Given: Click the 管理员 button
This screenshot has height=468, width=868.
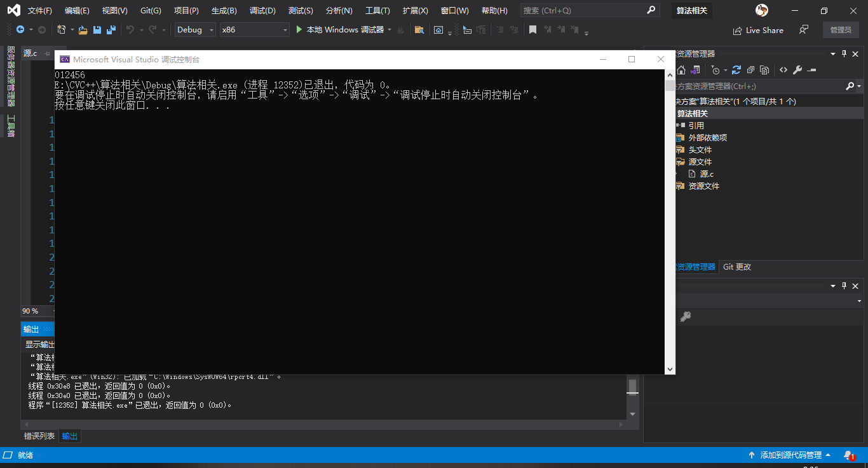Looking at the screenshot, I should tap(841, 30).
